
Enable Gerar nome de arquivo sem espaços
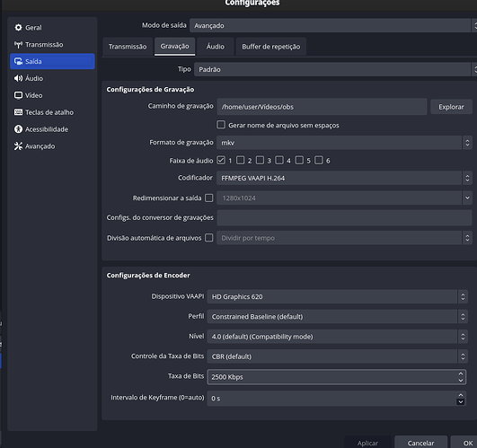click(x=221, y=125)
